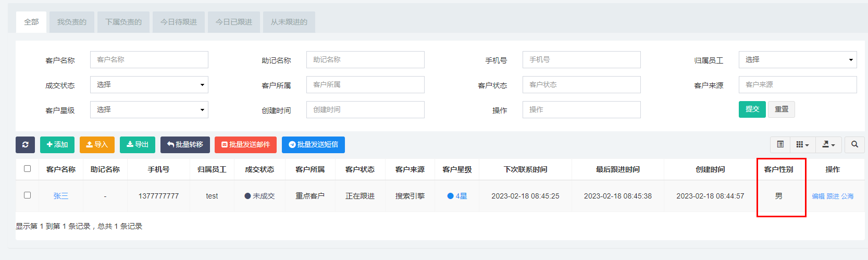Switch to the 从未跟进的 tab
This screenshot has height=260, width=868.
click(289, 22)
